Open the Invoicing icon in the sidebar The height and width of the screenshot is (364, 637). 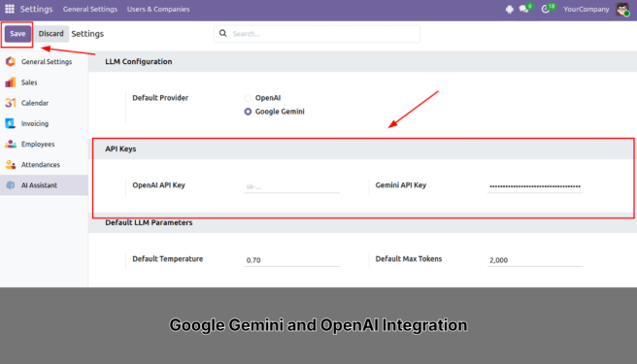pos(11,123)
